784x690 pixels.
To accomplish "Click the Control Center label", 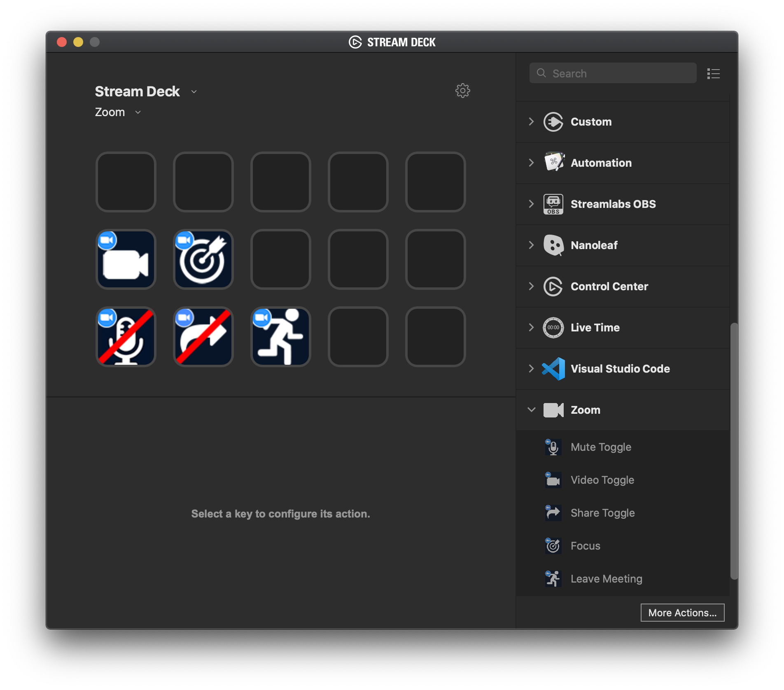I will (609, 287).
